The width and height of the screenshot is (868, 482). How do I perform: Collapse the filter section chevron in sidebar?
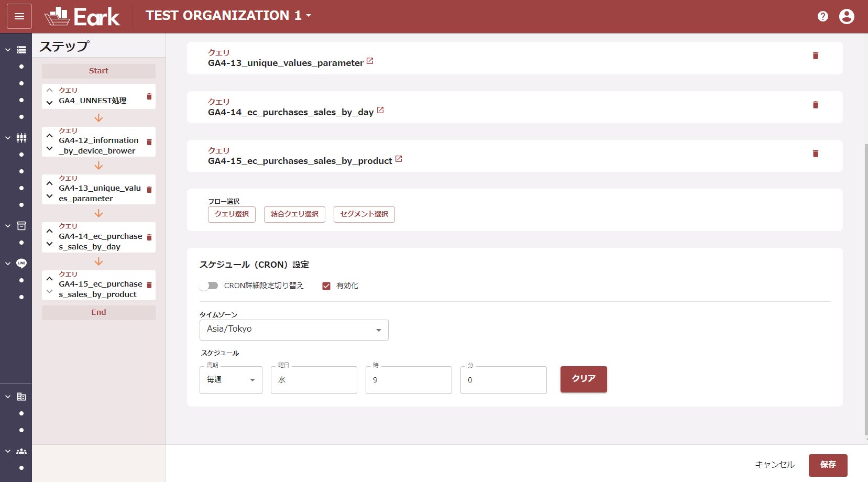8,138
